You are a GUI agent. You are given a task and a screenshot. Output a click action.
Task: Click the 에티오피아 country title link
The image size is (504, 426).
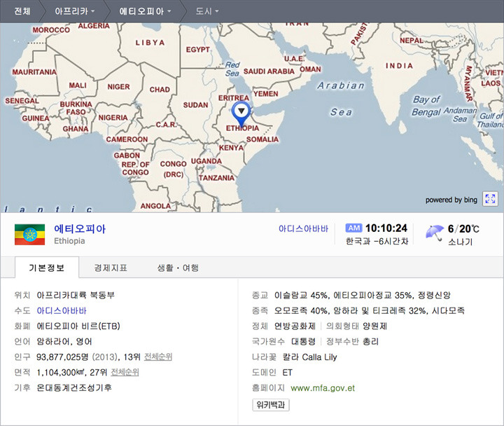coord(80,229)
